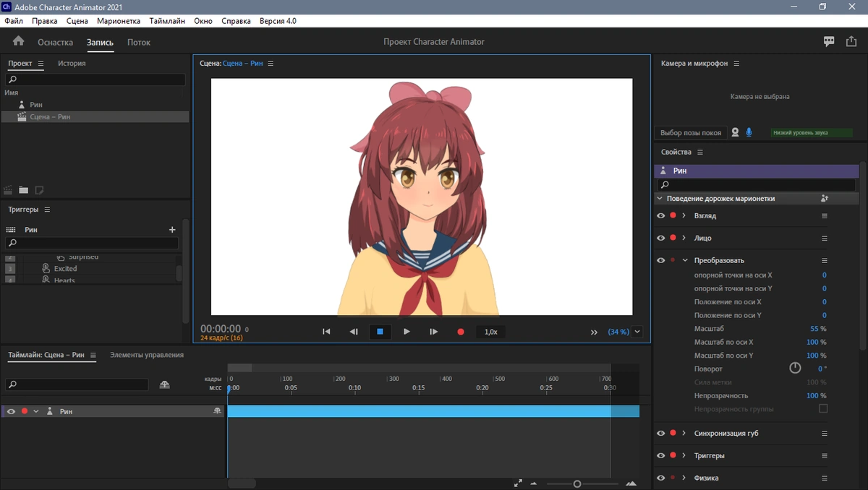This screenshot has width=868, height=490.
Task: Toggle the webcam input icon
Action: click(735, 132)
